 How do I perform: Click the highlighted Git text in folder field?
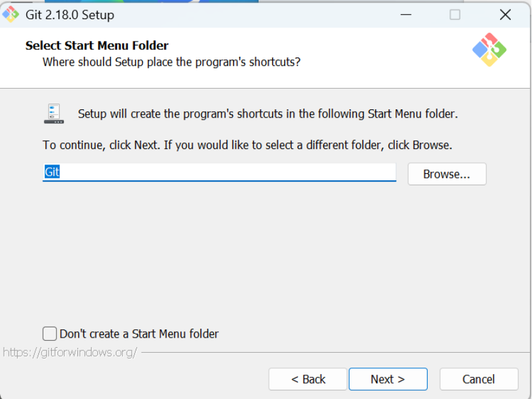pyautogui.click(x=52, y=172)
